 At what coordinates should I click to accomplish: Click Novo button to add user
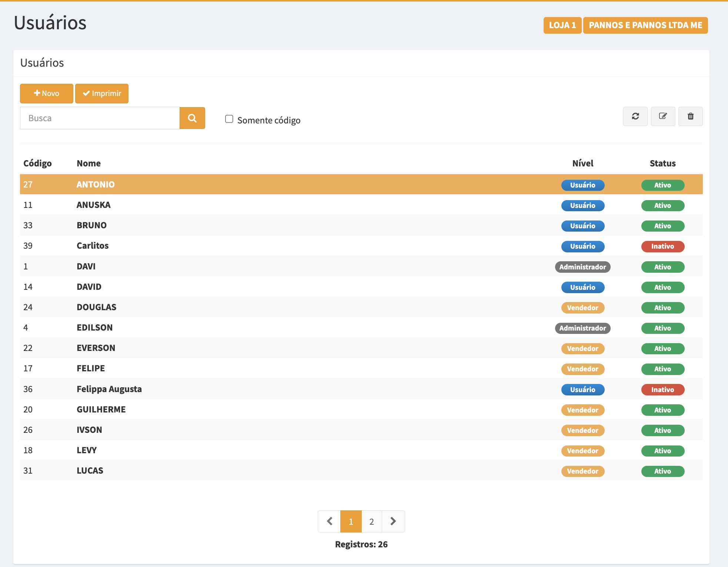47,93
